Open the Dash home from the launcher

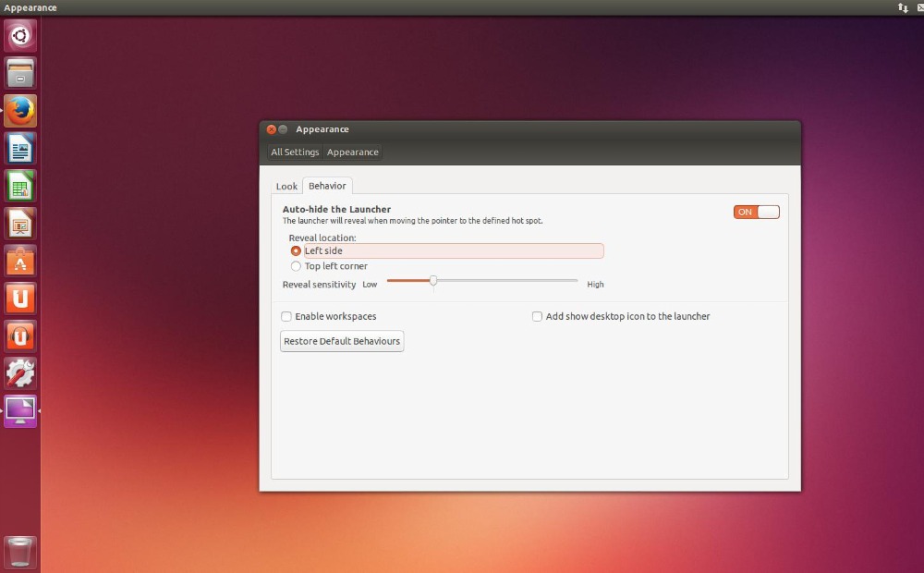click(20, 35)
